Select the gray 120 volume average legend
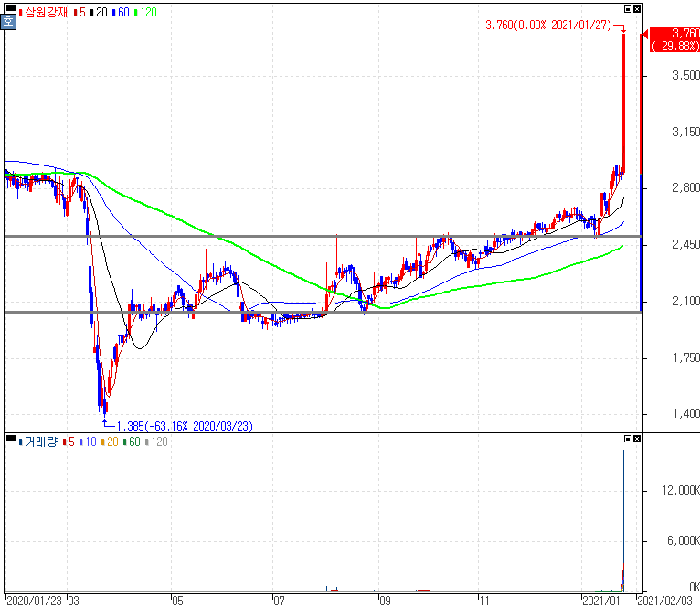This screenshot has width=700, height=607. [x=156, y=442]
